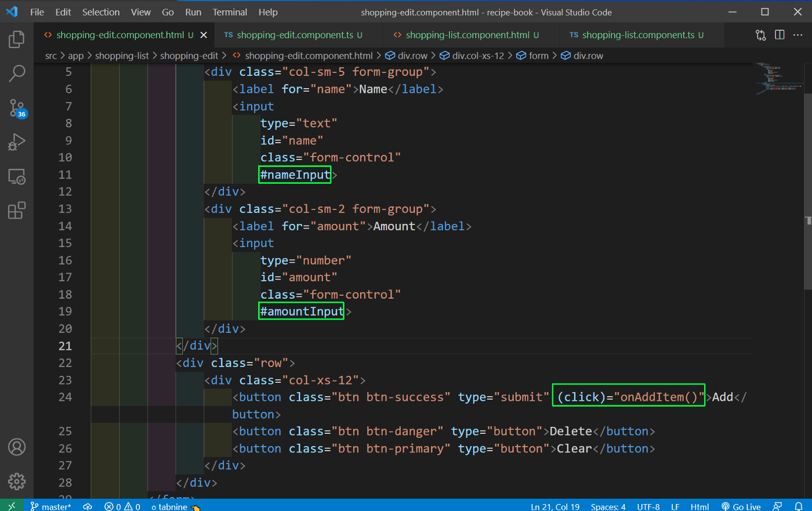The height and width of the screenshot is (511, 812).
Task: Open the File menu
Action: point(37,12)
